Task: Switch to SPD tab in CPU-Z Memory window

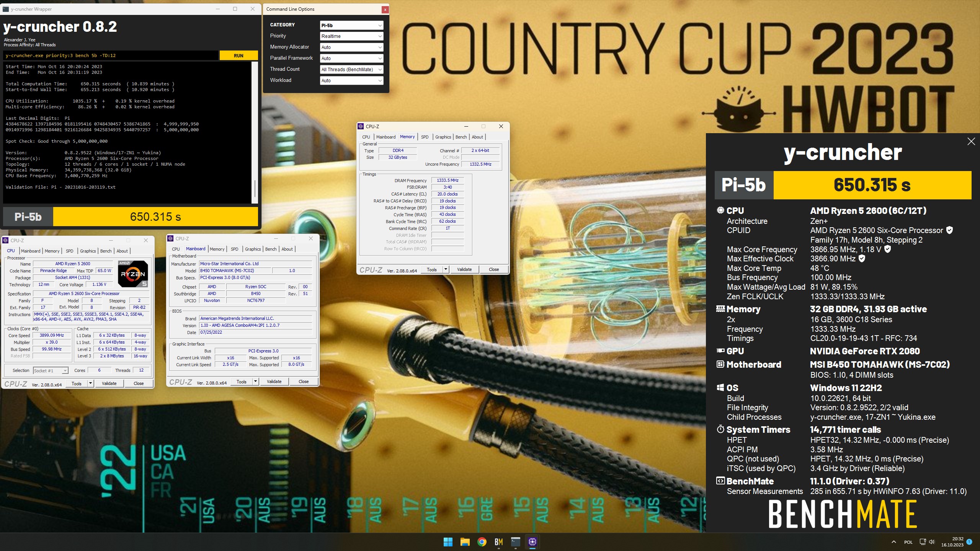Action: (425, 137)
